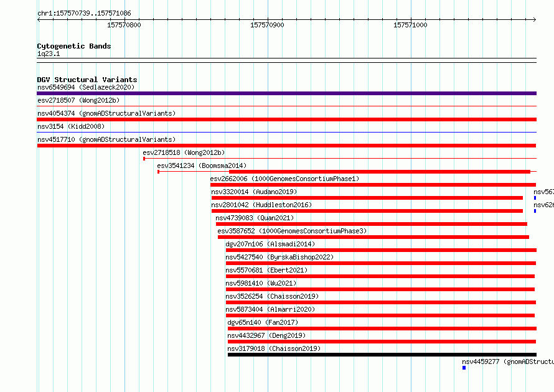
Task: Open the nsv3320014 (Audano2019) label
Action: pyautogui.click(x=254, y=192)
